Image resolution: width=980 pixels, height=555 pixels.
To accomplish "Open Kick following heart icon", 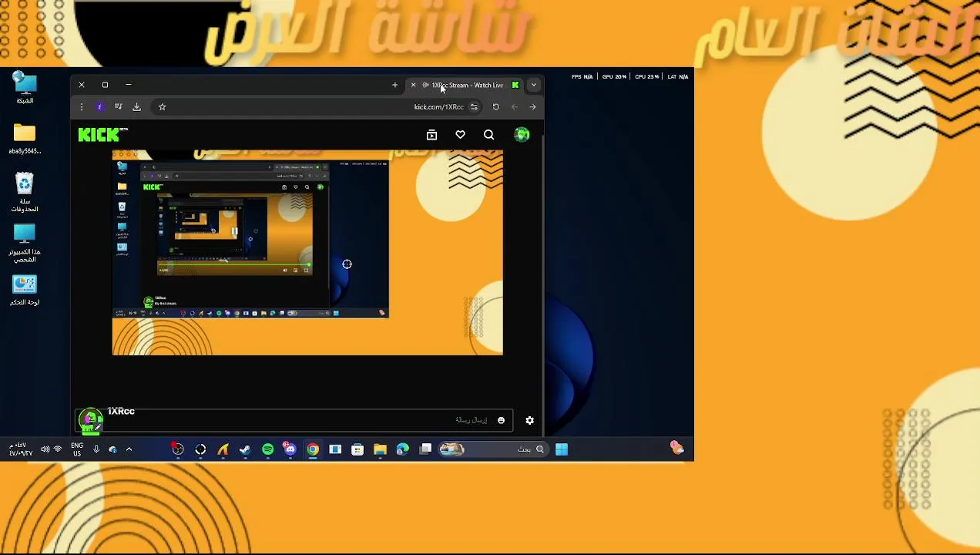I will (x=460, y=135).
